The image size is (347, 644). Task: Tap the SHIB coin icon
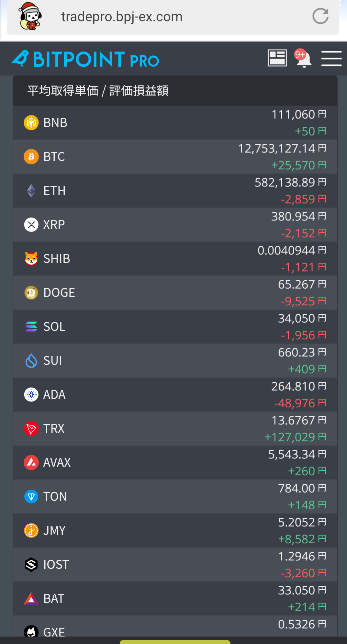pos(31,259)
